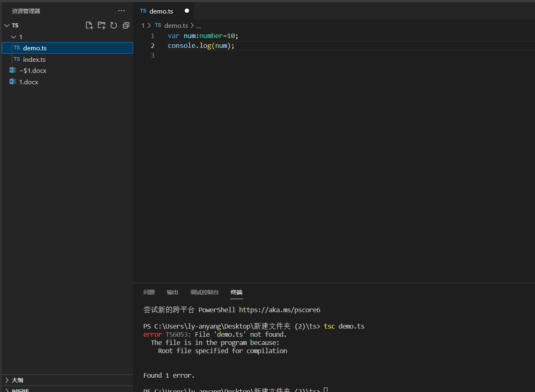Screen dimensions: 535x392
Task: Open the https://aka.ms/pscore6 link in the terminal
Action: 280,310
